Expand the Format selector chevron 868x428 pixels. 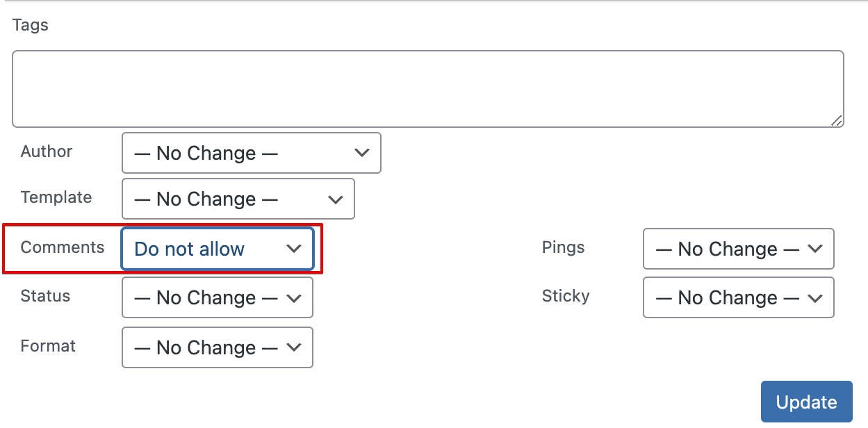click(294, 347)
